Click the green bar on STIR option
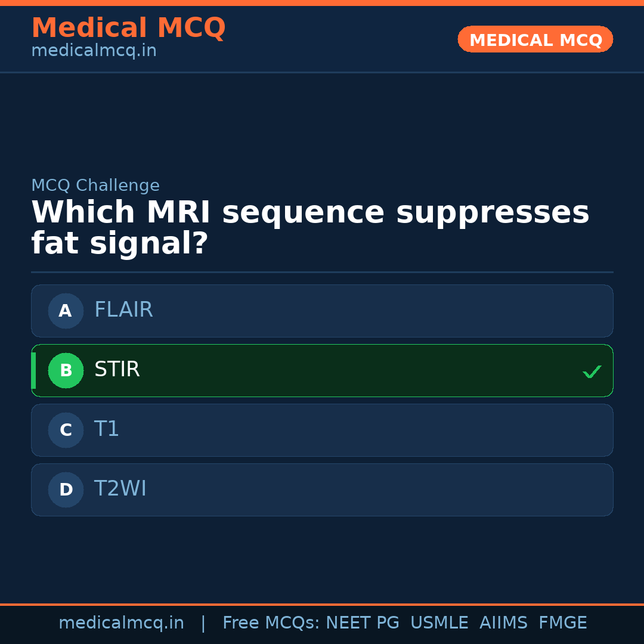 pyautogui.click(x=33, y=370)
